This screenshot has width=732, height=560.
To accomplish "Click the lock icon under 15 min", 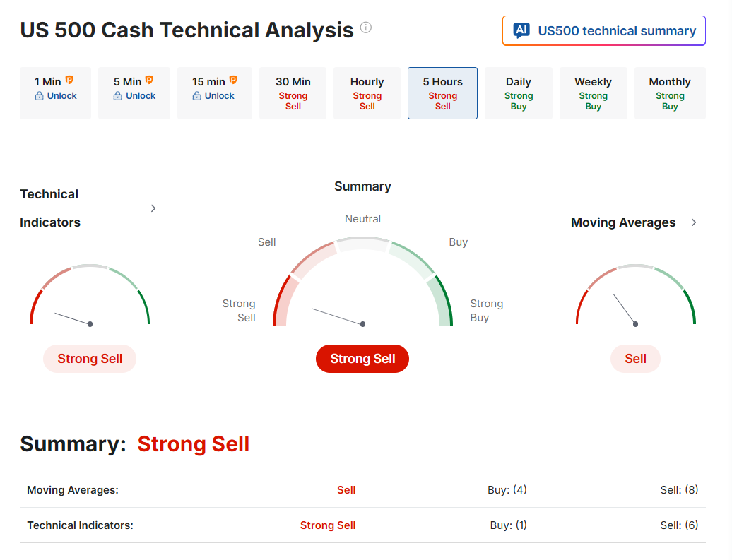I will 196,95.
